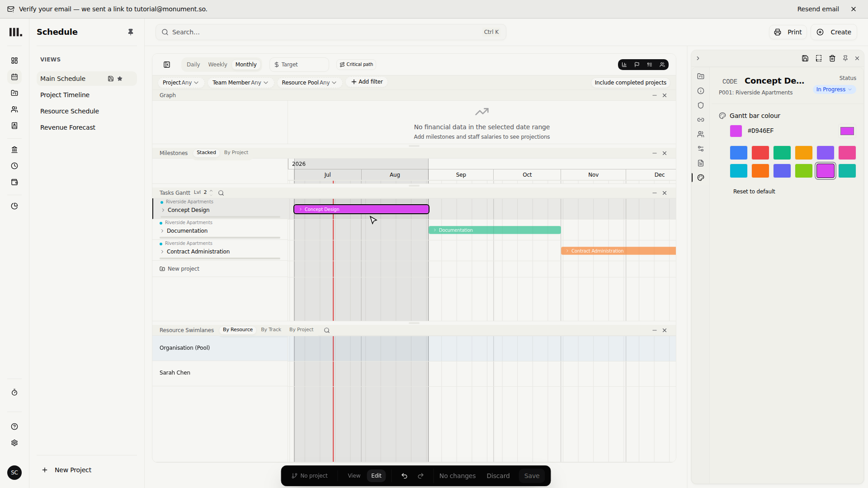Open the help icon in left sidebar
Viewport: 868px width, 488px height.
[x=14, y=427]
